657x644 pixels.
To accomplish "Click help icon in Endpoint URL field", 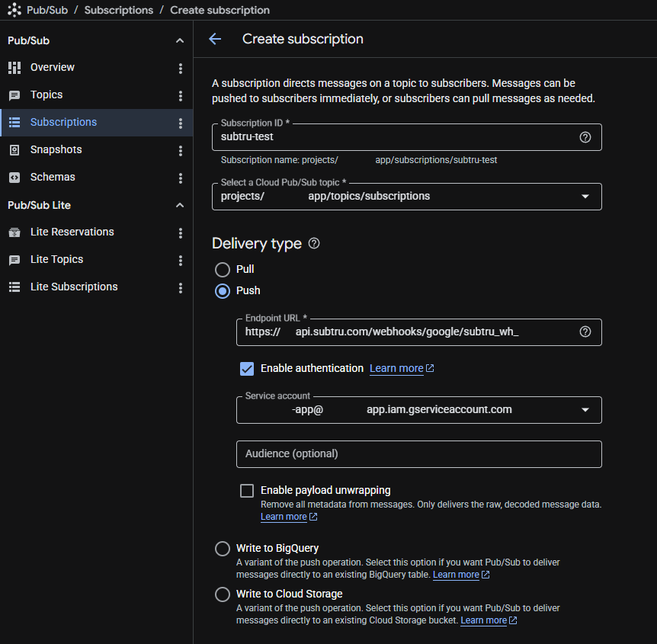I will click(585, 332).
